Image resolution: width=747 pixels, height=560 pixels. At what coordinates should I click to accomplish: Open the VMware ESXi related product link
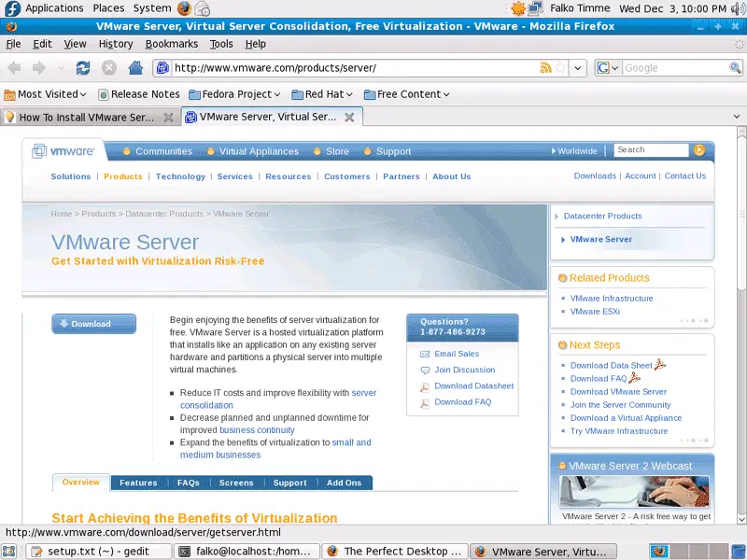click(595, 312)
